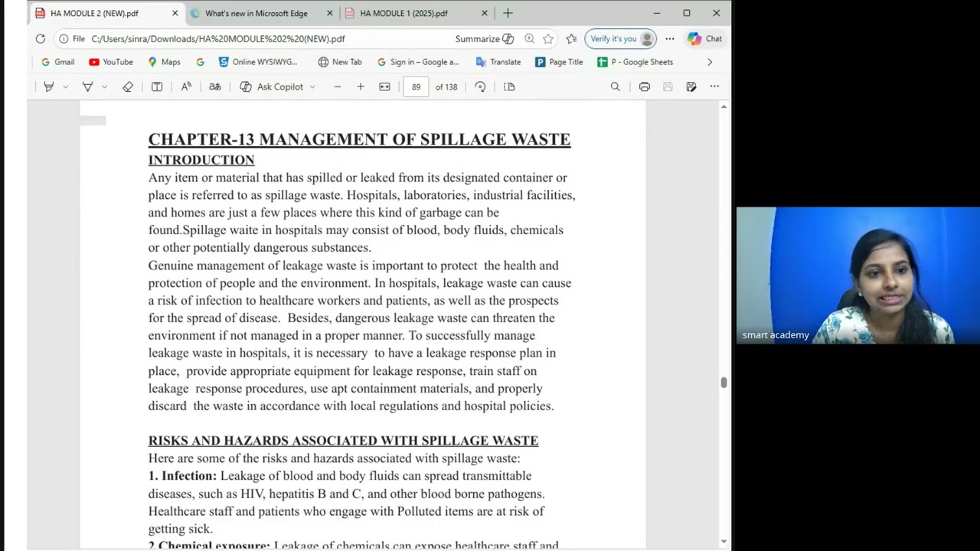Open draw pen options dropdown

104,86
